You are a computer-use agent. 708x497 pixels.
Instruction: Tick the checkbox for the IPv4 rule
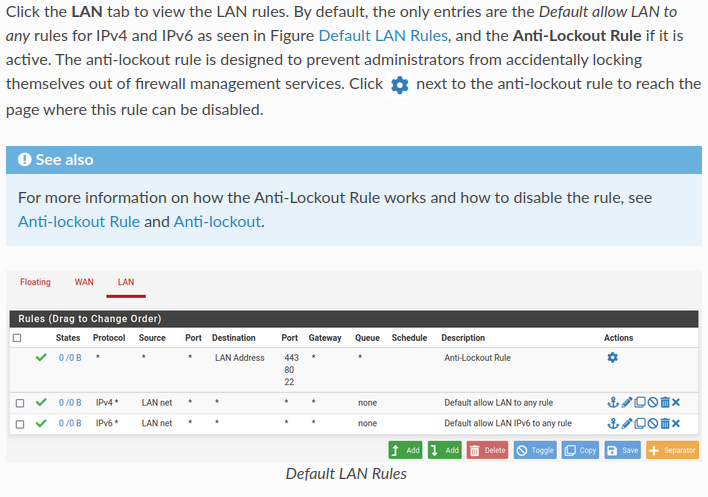20,403
